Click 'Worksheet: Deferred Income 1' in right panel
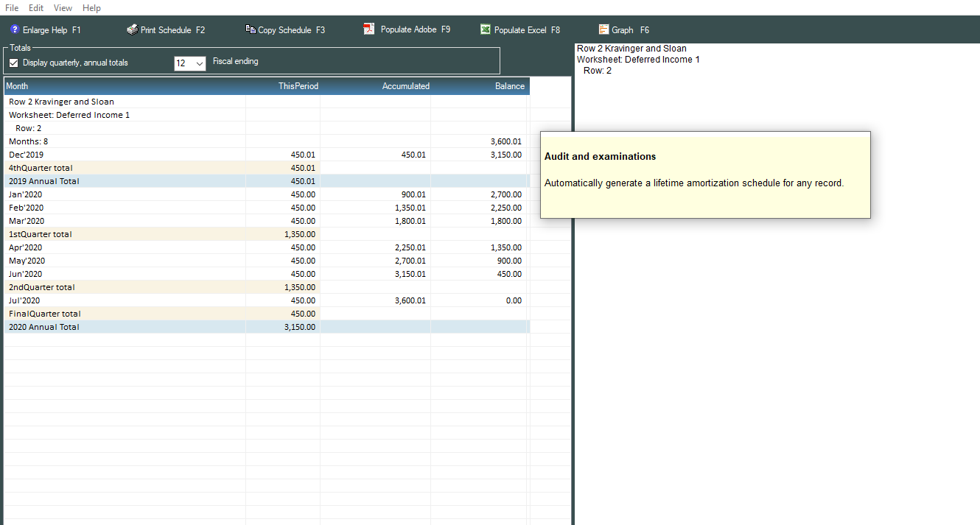Screen dimensions: 980x525 [x=638, y=60]
